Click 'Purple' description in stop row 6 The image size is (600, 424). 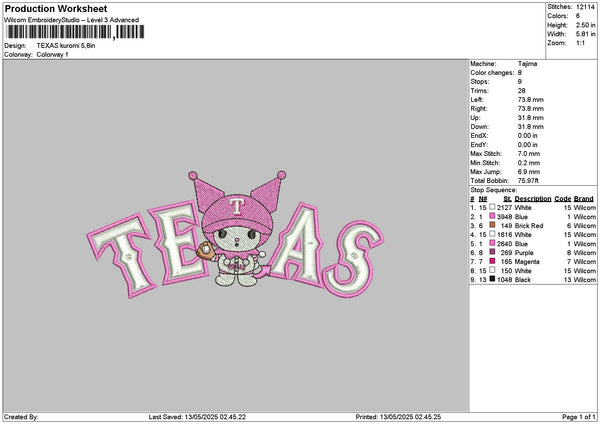524,253
